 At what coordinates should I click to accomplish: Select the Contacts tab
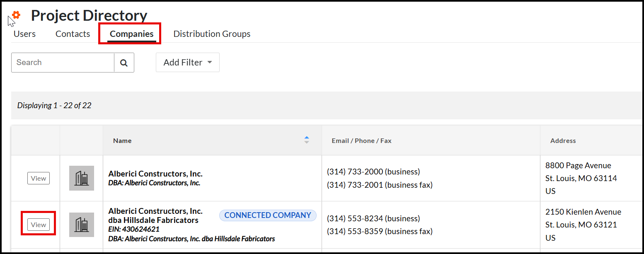pos(73,34)
